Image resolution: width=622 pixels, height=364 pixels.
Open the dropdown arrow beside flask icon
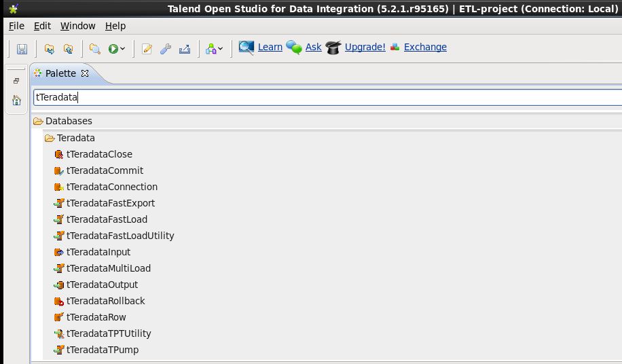pyautogui.click(x=221, y=49)
